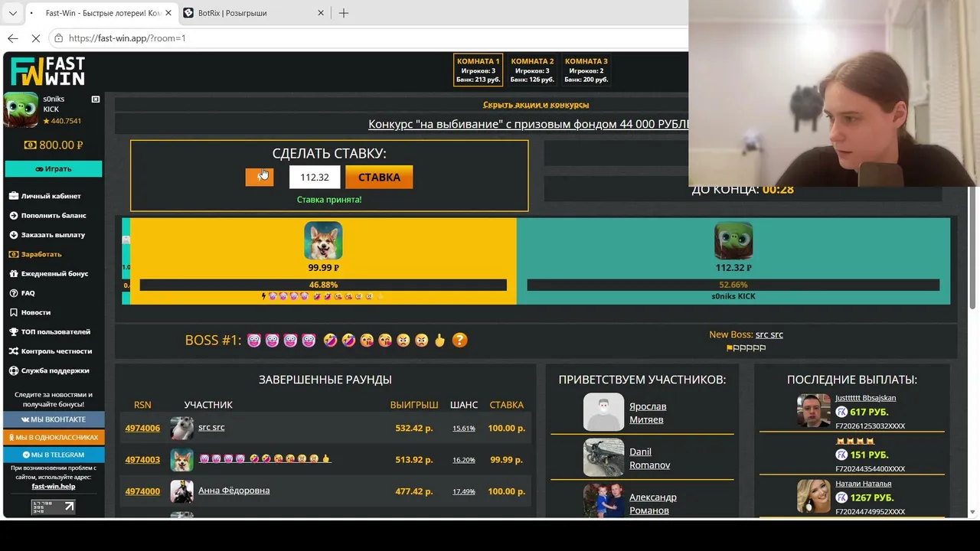The image size is (980, 551).
Task: Select Пополнить баланс in the sidebar
Action: [x=54, y=215]
